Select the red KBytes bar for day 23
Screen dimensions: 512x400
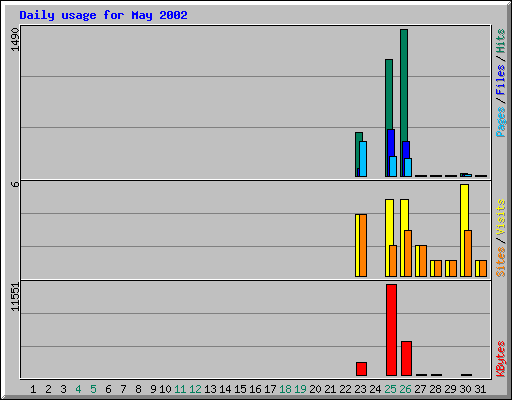361,369
